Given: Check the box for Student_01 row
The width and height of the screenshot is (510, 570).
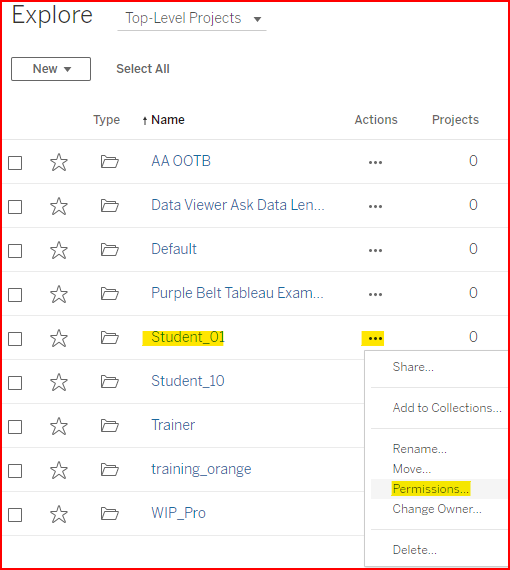Looking at the screenshot, I should [x=15, y=339].
